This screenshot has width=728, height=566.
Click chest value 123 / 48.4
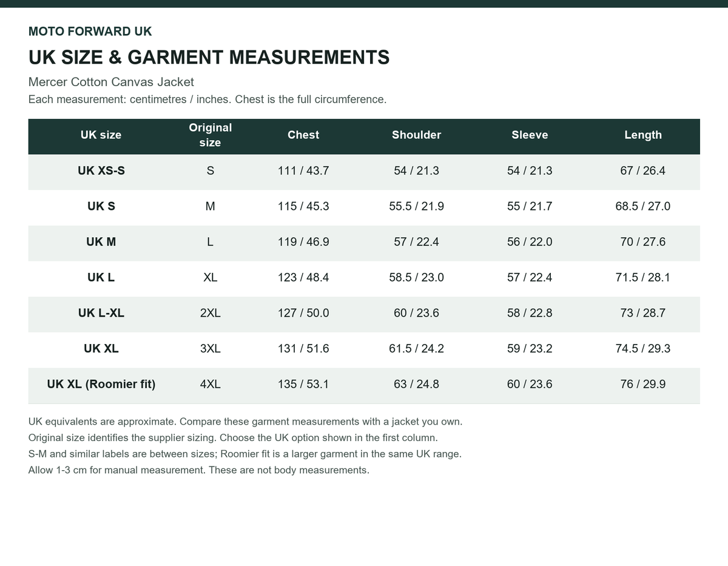point(303,277)
